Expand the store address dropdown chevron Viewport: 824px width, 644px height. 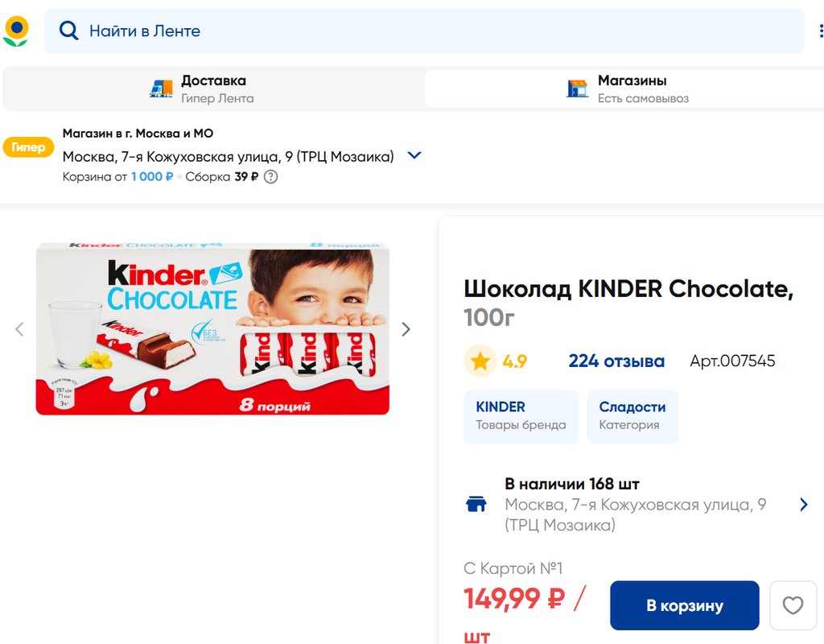coord(414,155)
